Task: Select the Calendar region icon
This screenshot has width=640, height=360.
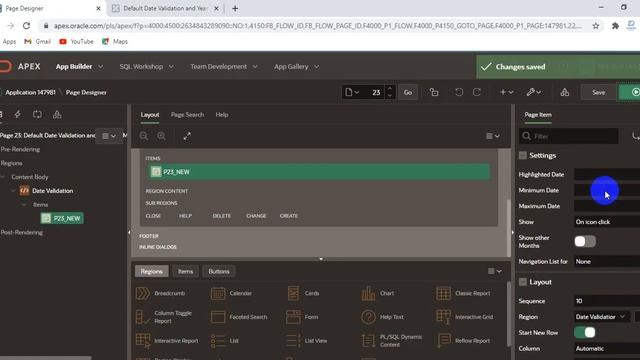Action: (218, 293)
